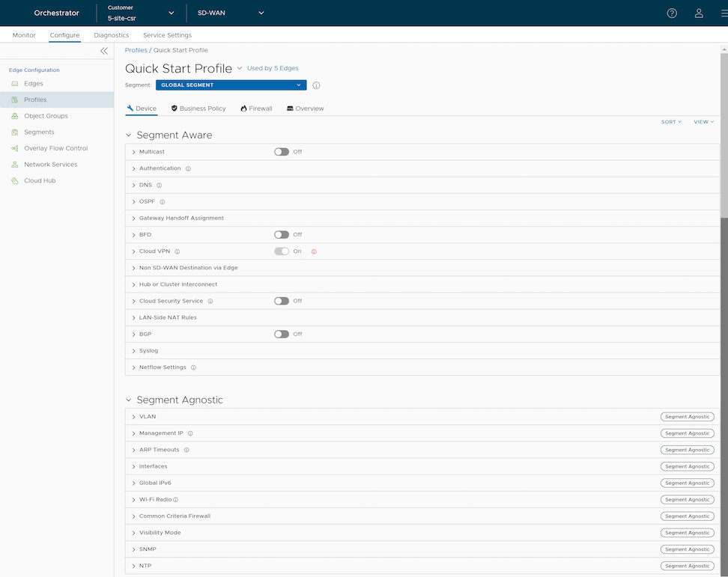Click the help question mark icon
Screen dimensions: 728x577
click(x=672, y=13)
